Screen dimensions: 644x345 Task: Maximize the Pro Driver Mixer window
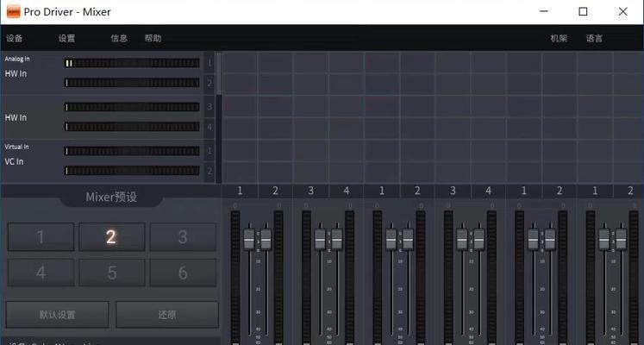pos(583,12)
